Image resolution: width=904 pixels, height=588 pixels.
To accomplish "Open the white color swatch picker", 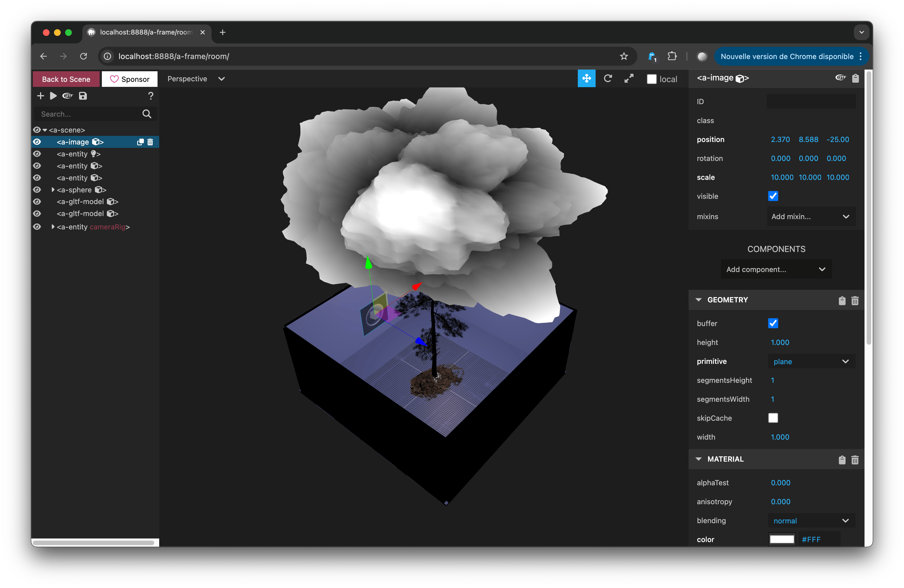I will pyautogui.click(x=782, y=539).
